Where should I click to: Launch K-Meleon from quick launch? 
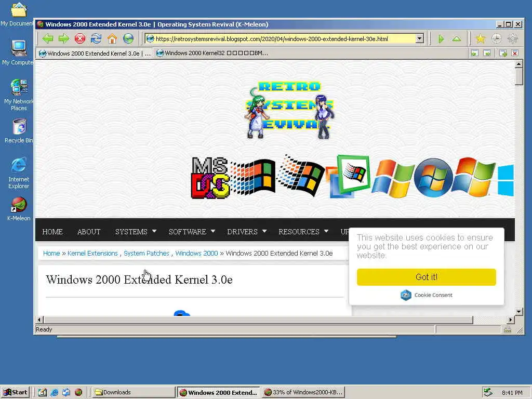[x=78, y=392]
